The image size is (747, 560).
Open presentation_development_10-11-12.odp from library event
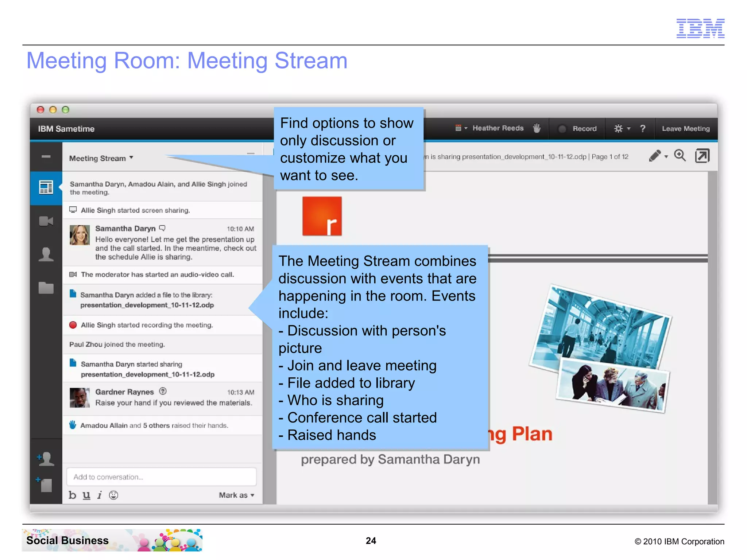pyautogui.click(x=147, y=305)
